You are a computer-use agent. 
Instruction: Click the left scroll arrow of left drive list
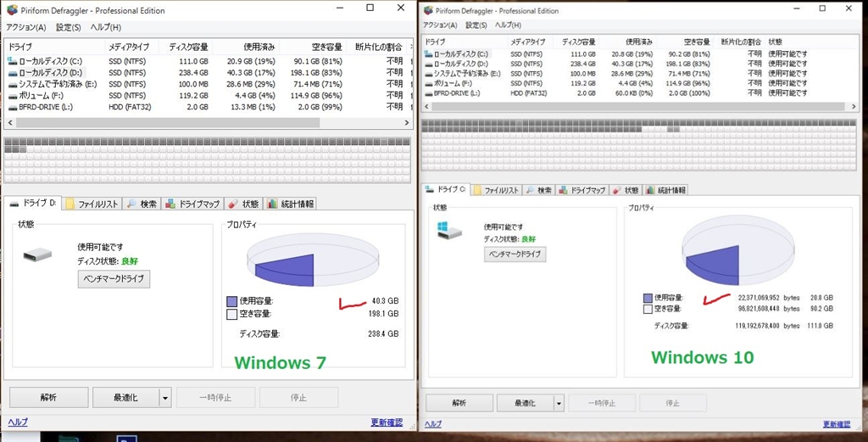[x=10, y=122]
